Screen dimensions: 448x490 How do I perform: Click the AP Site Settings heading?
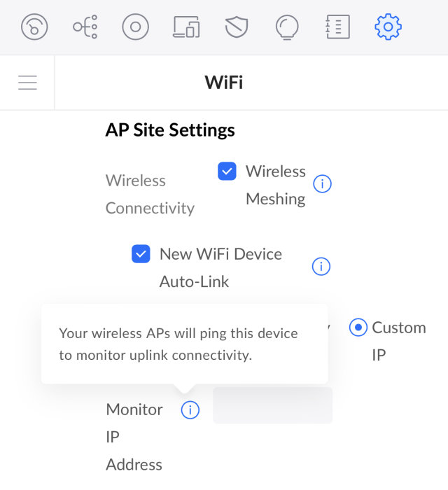click(170, 130)
